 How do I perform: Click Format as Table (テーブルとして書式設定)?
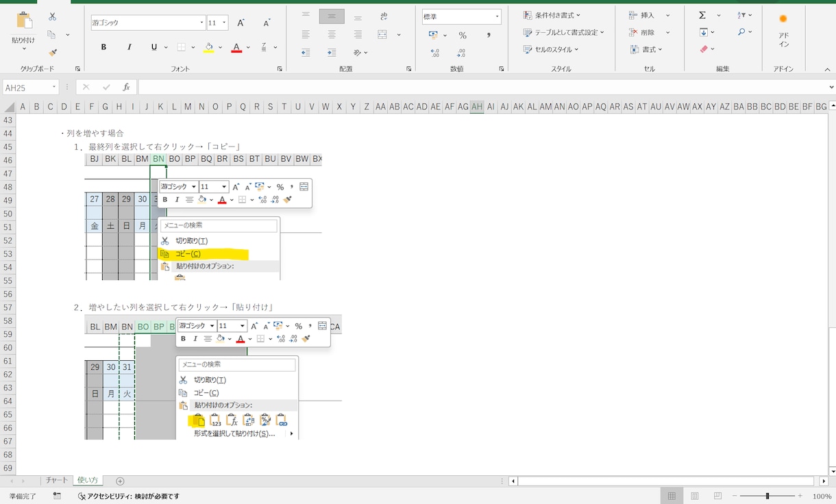[x=563, y=32]
